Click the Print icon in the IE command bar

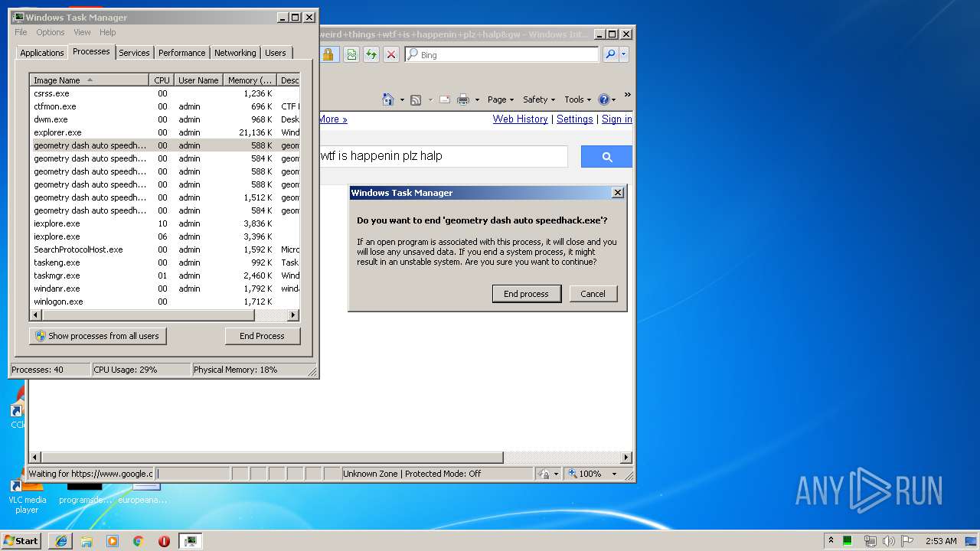(463, 99)
